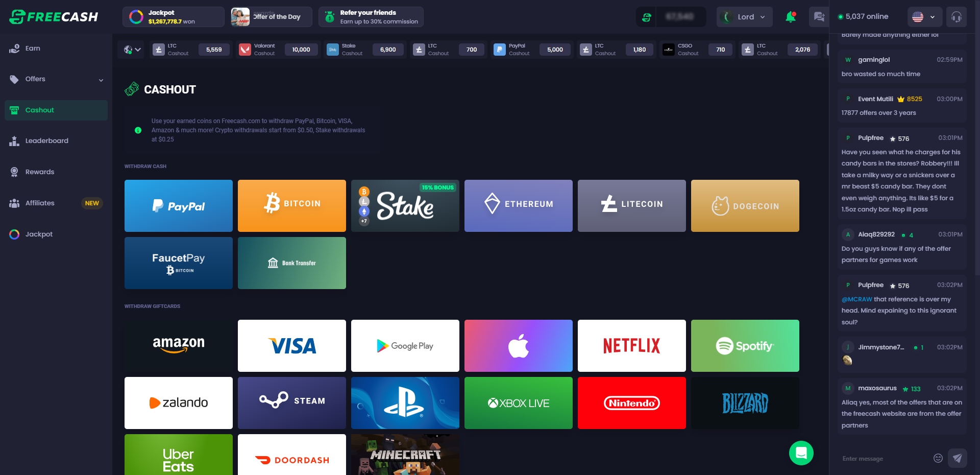Open Jackpot in sidebar

[x=56, y=234]
